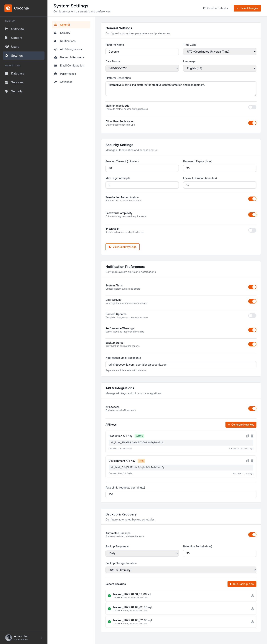Click the Notification Email Recipients field
267x644 pixels.
pyautogui.click(x=181, y=365)
